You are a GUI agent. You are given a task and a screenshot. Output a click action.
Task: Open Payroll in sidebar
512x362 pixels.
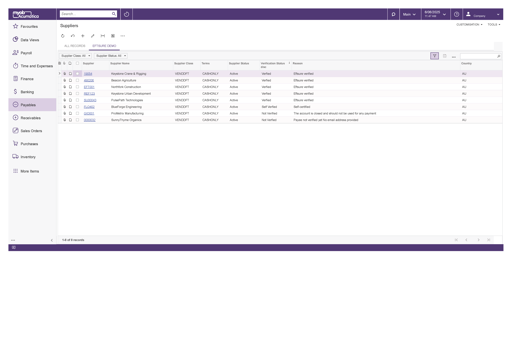[22, 53]
